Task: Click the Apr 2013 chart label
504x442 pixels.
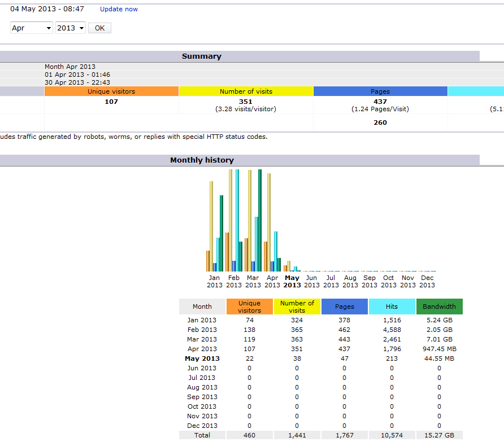Action: pos(272,281)
